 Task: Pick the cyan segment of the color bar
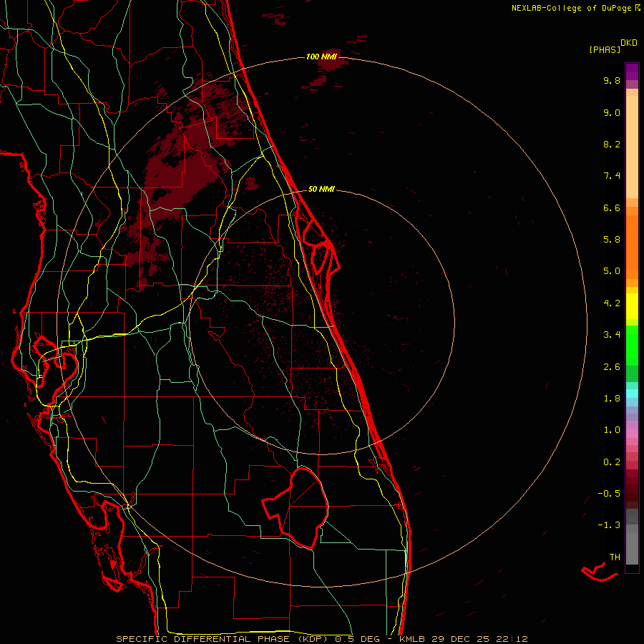(x=632, y=394)
